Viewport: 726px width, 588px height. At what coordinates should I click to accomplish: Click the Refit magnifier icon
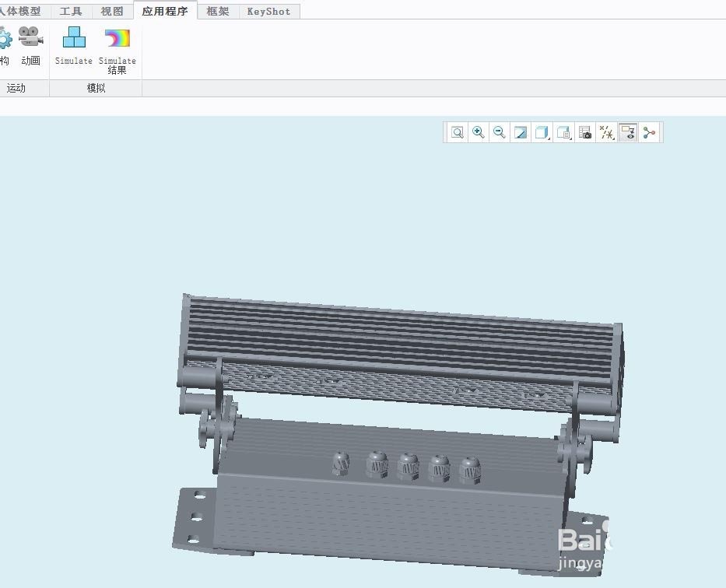[457, 132]
